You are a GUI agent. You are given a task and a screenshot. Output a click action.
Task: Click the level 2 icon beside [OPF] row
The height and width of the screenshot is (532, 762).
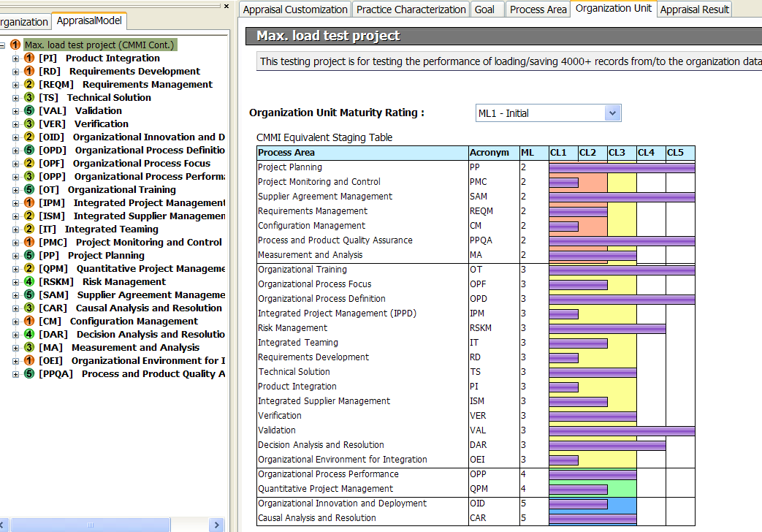tap(29, 163)
